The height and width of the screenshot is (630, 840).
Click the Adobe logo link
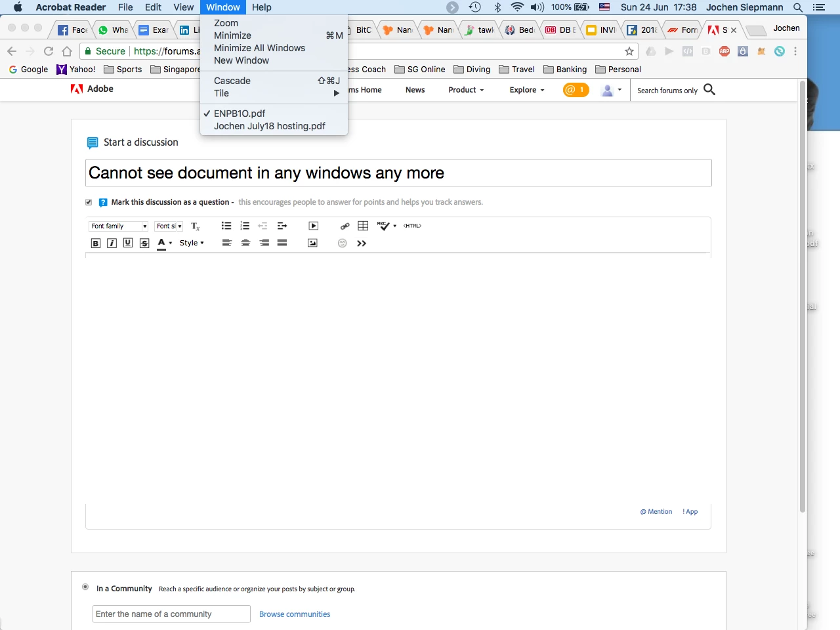pyautogui.click(x=92, y=89)
